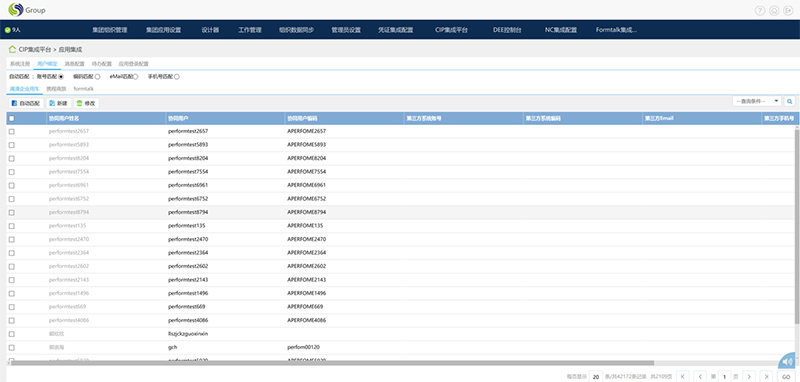Click the cell APERFOME2657
This screenshot has width=800, height=382.
(307, 131)
